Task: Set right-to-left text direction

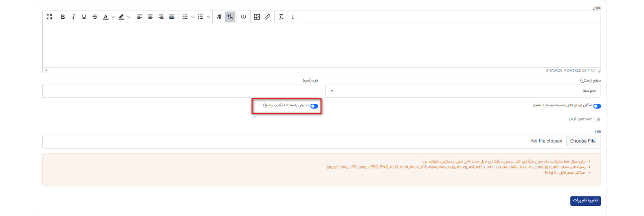Action: point(230,17)
